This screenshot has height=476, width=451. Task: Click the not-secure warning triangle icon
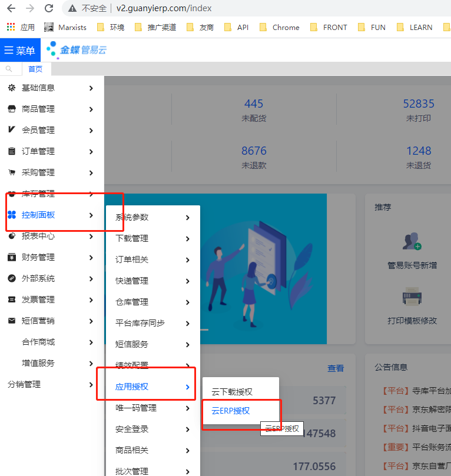coord(72,8)
